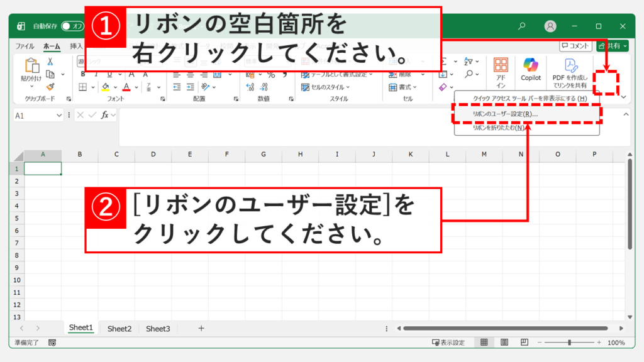
Task: Adjust the zoom slider handle
Action: (x=569, y=343)
